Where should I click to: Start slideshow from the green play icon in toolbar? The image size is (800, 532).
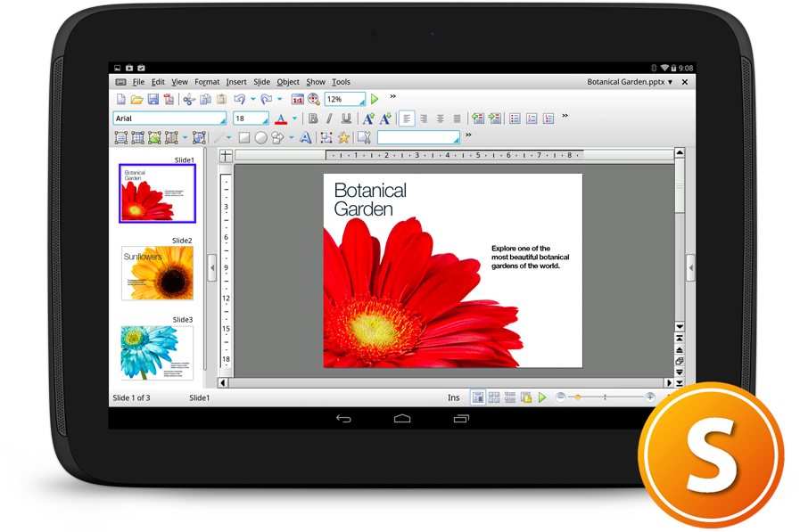point(375,100)
